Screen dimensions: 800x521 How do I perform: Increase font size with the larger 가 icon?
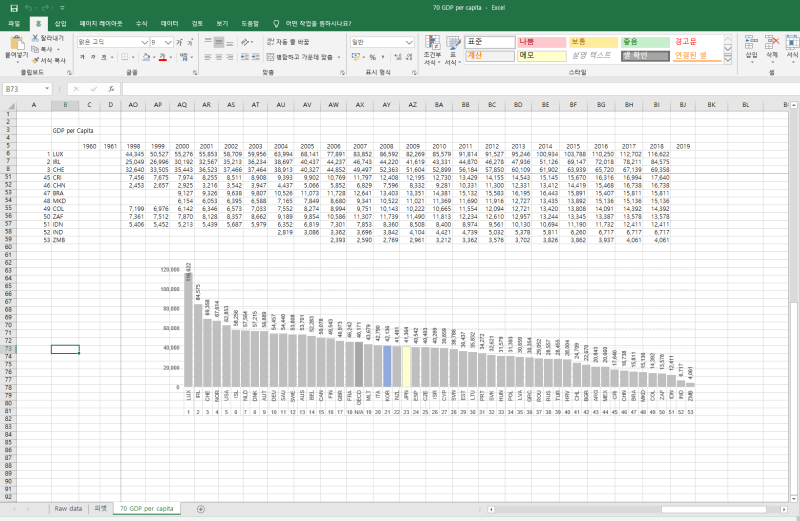coord(180,42)
